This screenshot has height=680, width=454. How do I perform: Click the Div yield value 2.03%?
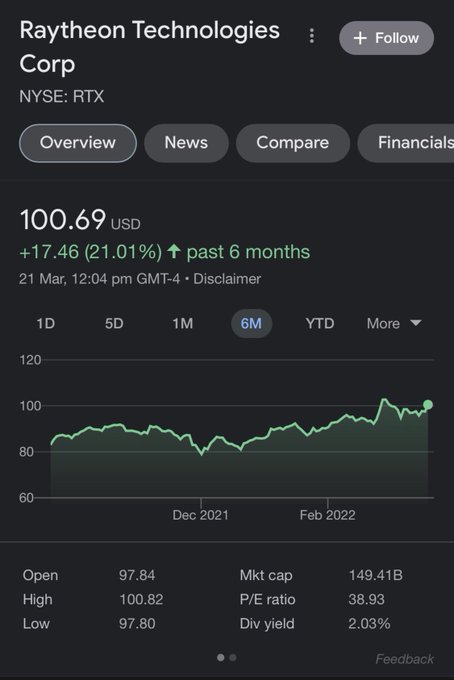[x=369, y=624]
